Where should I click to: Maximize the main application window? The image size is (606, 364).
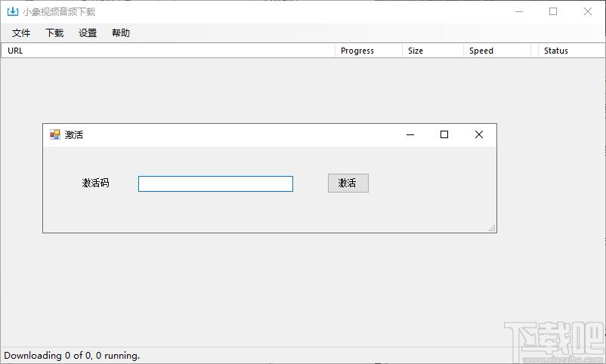(x=553, y=11)
